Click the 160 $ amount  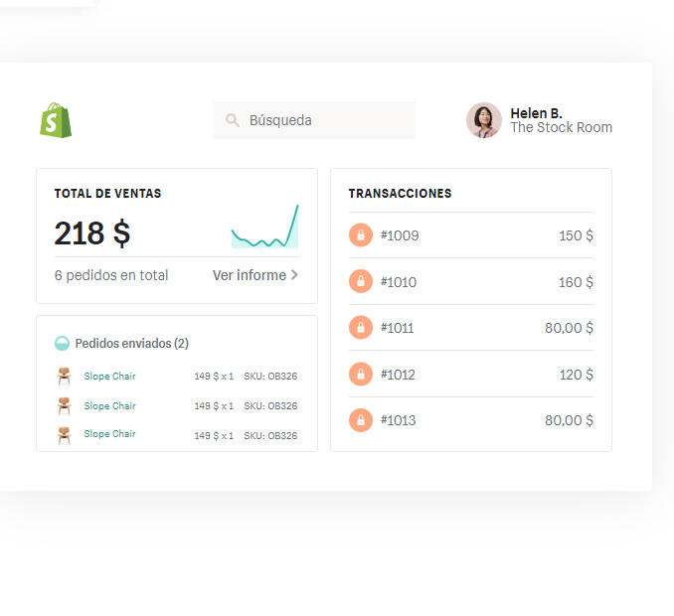(x=576, y=282)
